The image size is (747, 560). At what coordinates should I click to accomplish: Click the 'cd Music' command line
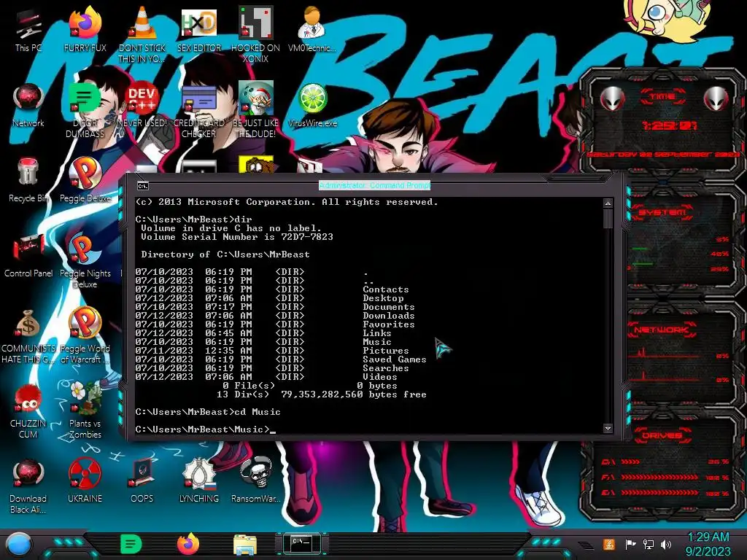pyautogui.click(x=208, y=412)
